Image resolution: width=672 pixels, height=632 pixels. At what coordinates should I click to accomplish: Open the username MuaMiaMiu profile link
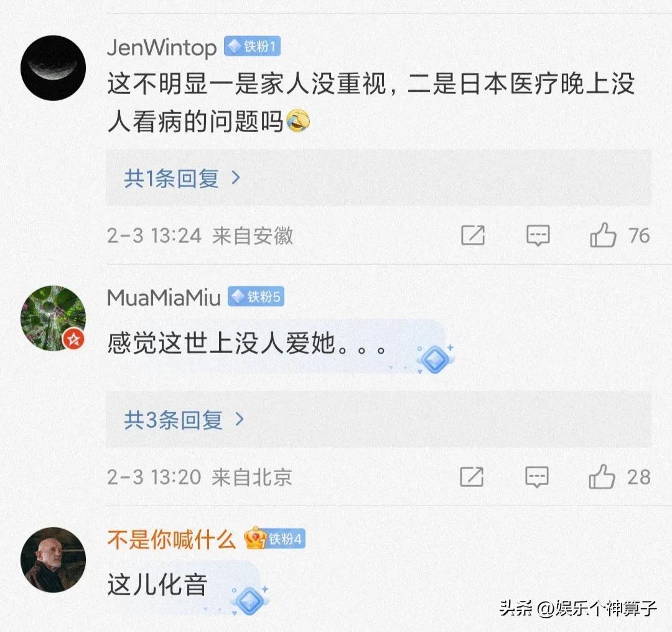(x=164, y=297)
